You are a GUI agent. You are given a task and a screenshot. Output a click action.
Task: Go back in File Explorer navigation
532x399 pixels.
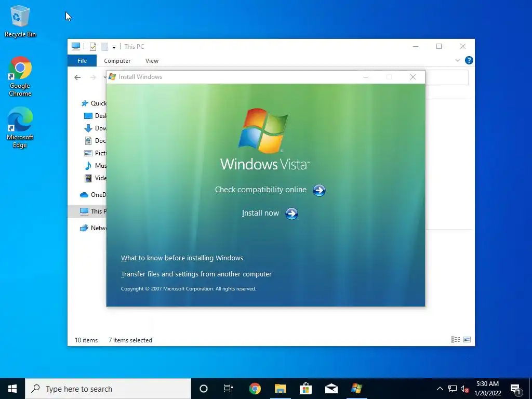click(77, 77)
